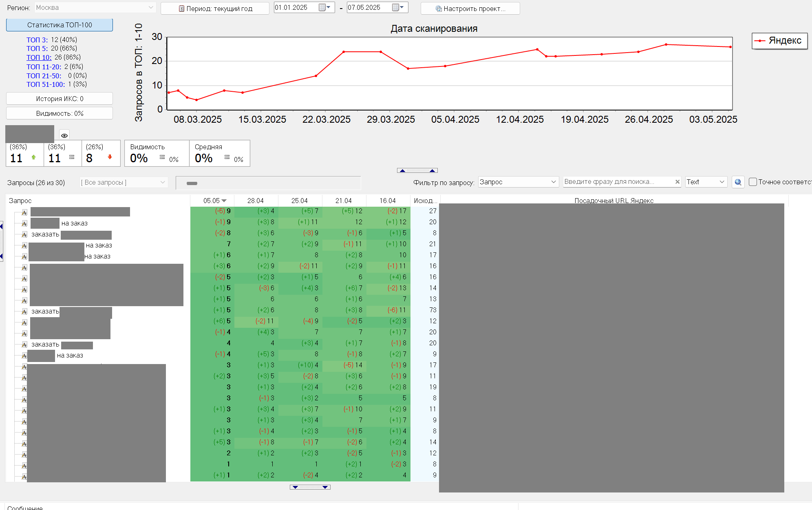This screenshot has height=510, width=812.
Task: Click the highest chart point, late April
Action: [x=666, y=44]
